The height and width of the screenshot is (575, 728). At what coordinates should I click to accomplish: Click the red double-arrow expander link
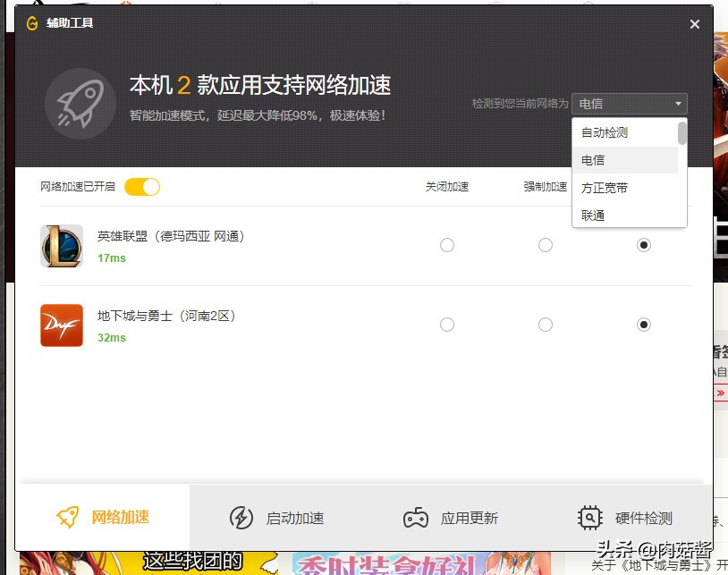pos(721,391)
